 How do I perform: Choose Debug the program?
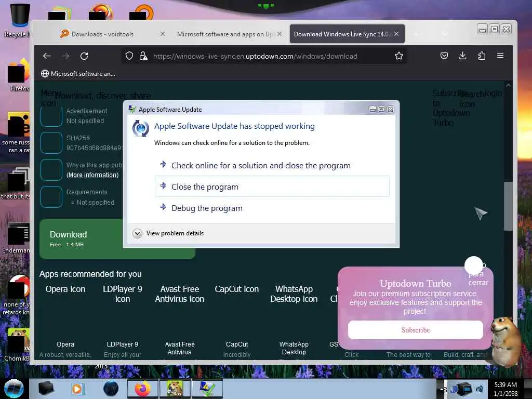(x=272, y=208)
